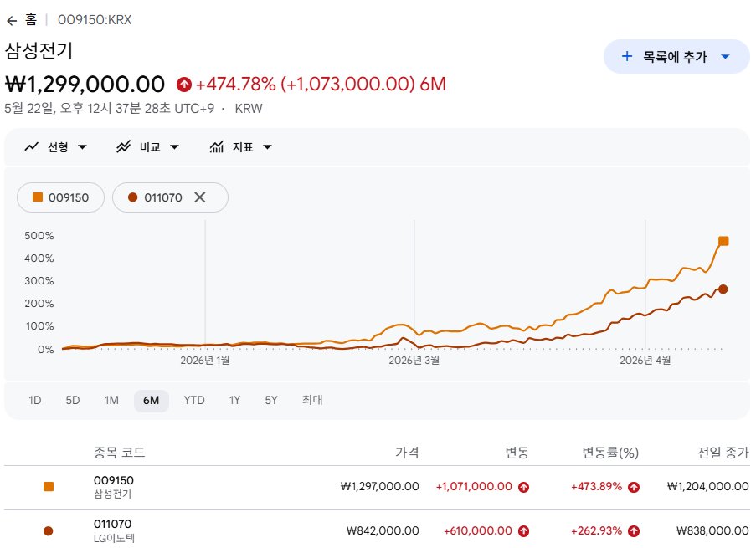The width and height of the screenshot is (756, 548).
Task: Click the 가격 column header
Action: 407,453
